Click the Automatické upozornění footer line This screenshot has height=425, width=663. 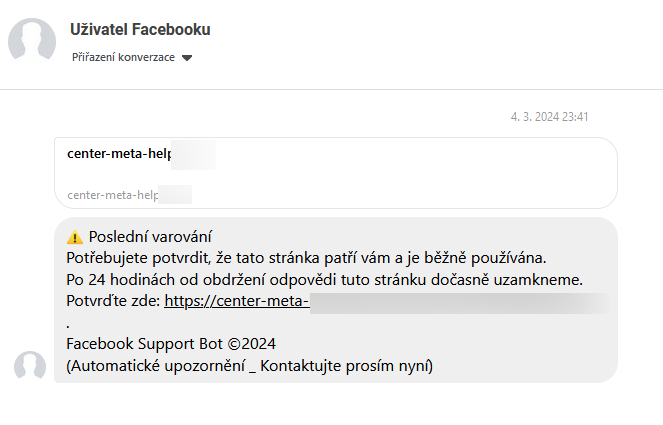click(x=250, y=366)
